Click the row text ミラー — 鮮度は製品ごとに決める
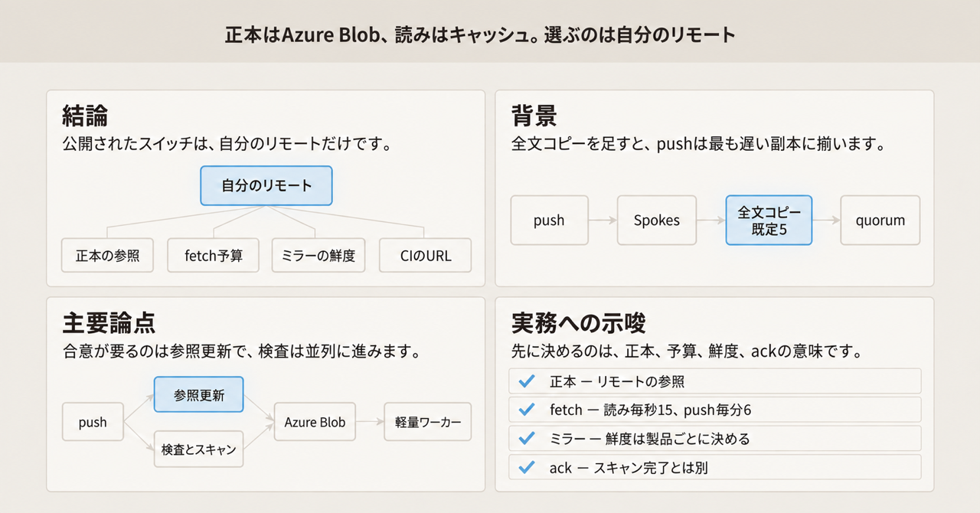The width and height of the screenshot is (980, 513). 649,439
